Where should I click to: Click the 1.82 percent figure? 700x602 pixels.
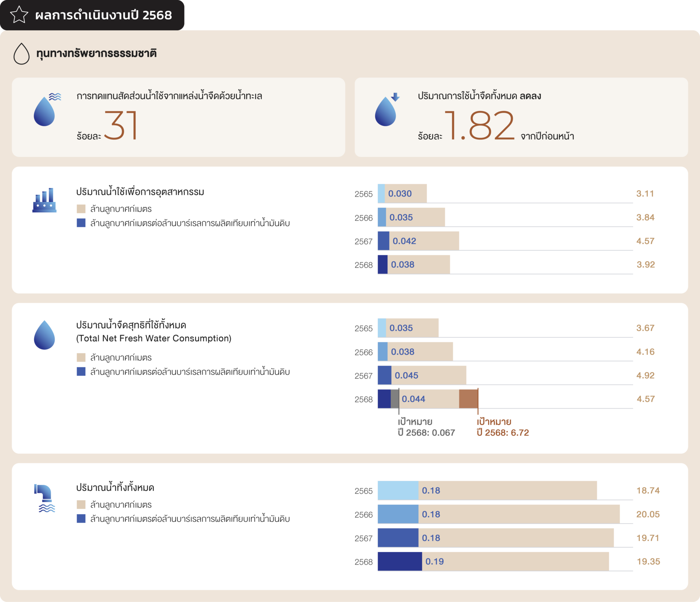(479, 126)
